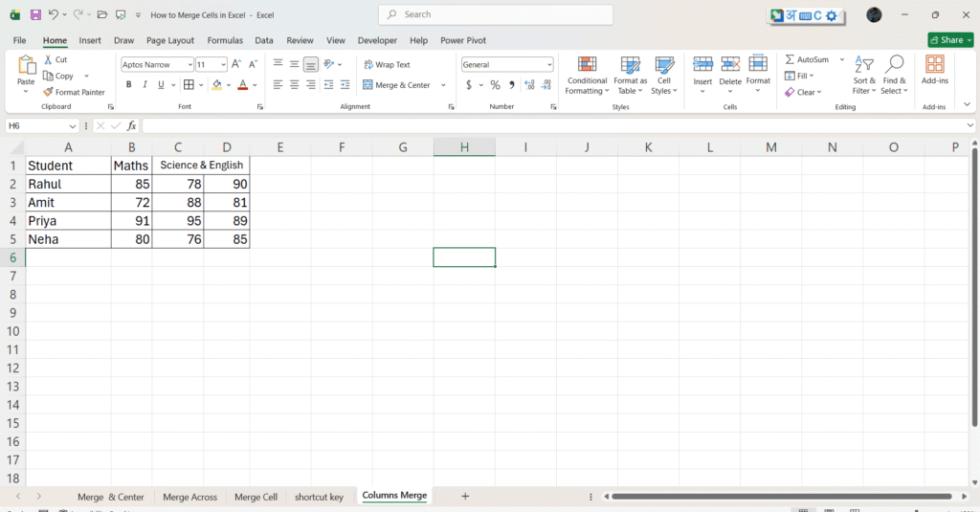
Task: Add a new sheet with plus button
Action: pyautogui.click(x=465, y=496)
